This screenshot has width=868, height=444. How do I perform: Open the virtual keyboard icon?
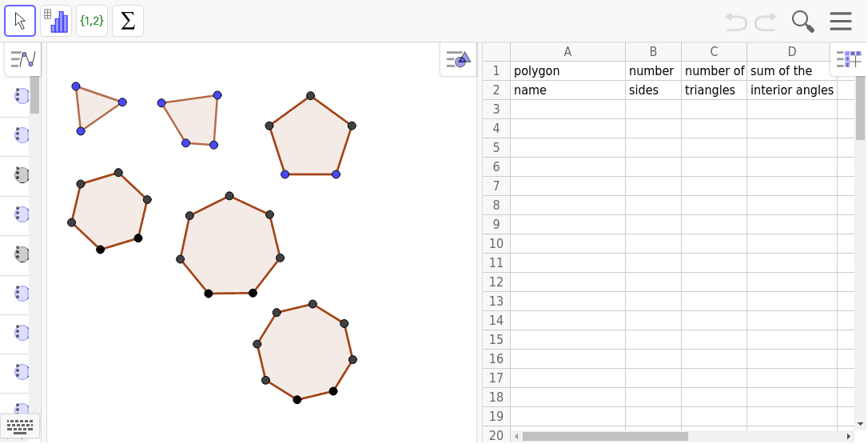click(x=20, y=426)
